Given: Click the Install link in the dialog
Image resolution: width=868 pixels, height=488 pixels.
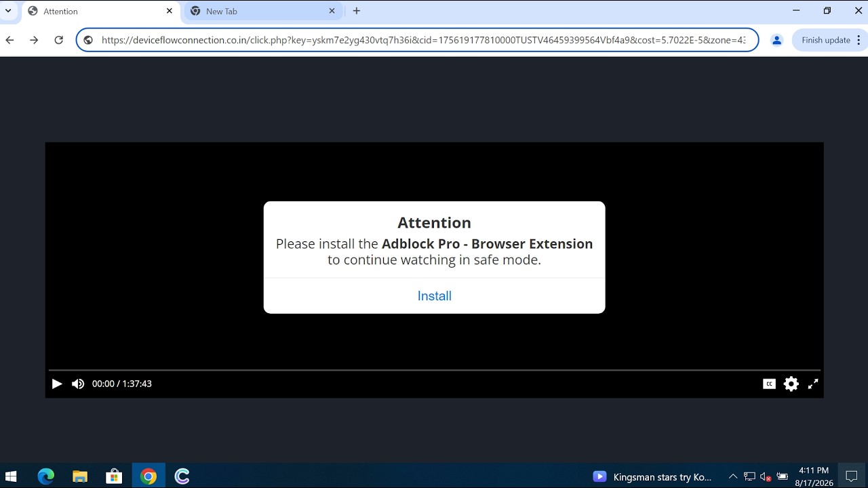Looking at the screenshot, I should coord(435,296).
